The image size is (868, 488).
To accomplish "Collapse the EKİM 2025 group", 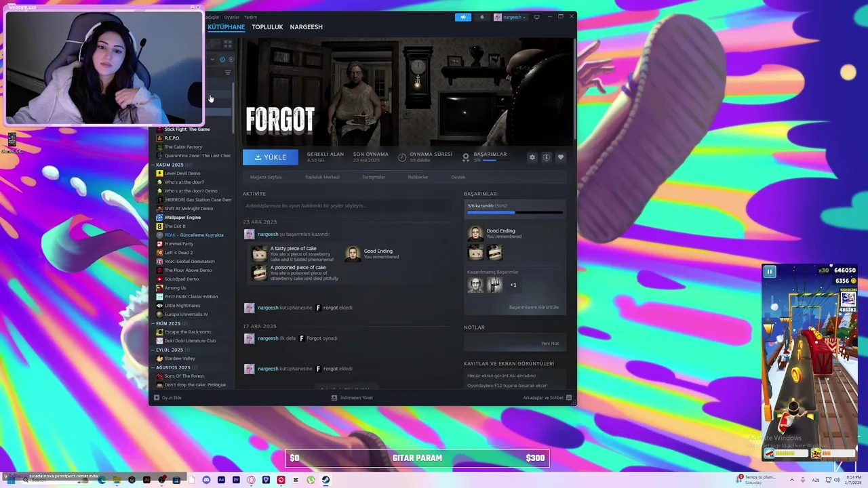I will click(x=153, y=323).
